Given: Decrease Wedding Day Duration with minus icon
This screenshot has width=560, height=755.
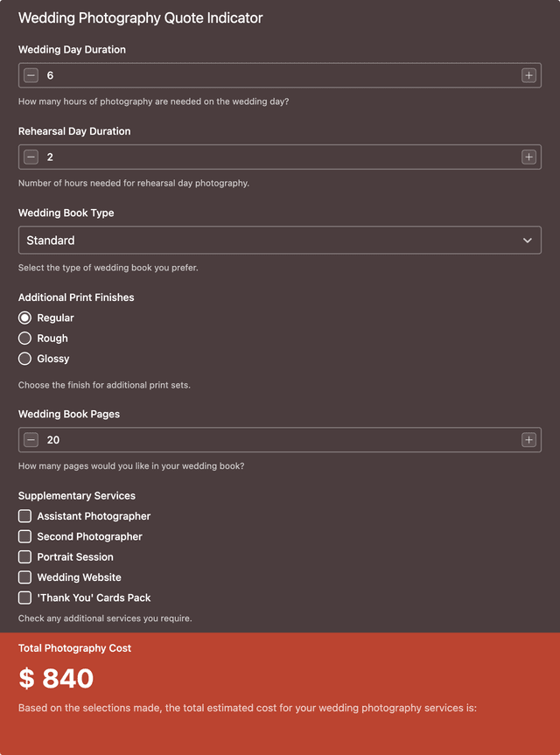Looking at the screenshot, I should [x=31, y=76].
